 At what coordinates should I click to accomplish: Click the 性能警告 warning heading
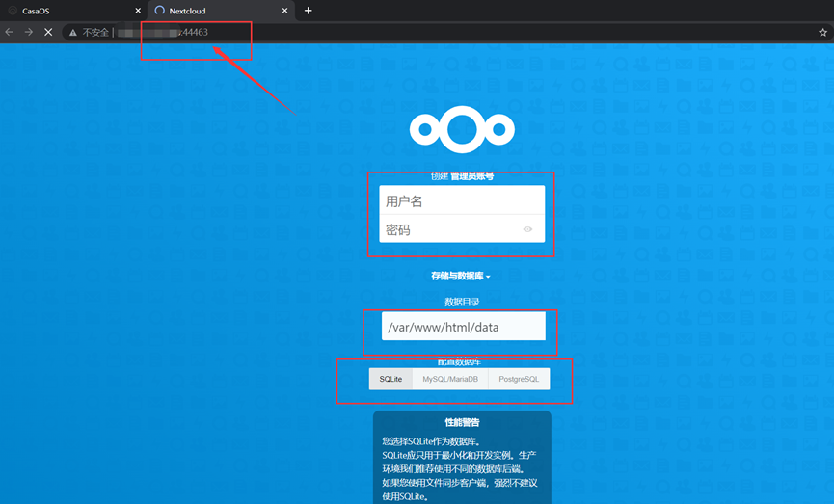tap(462, 422)
